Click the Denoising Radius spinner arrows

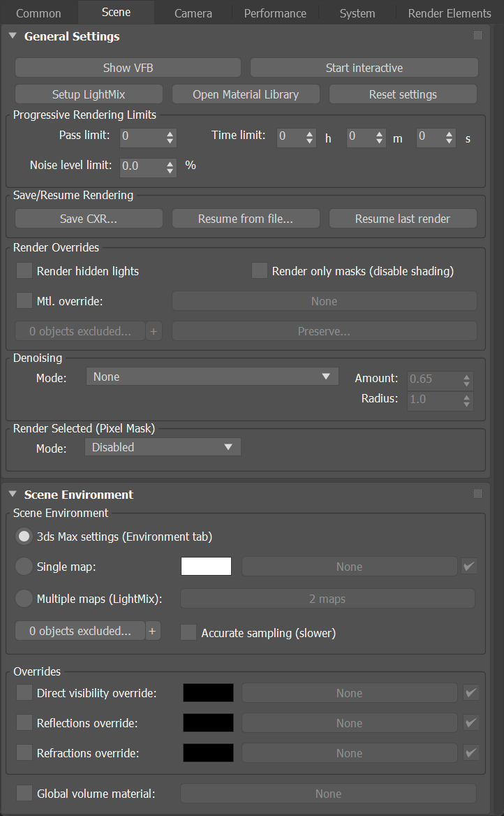[466, 401]
